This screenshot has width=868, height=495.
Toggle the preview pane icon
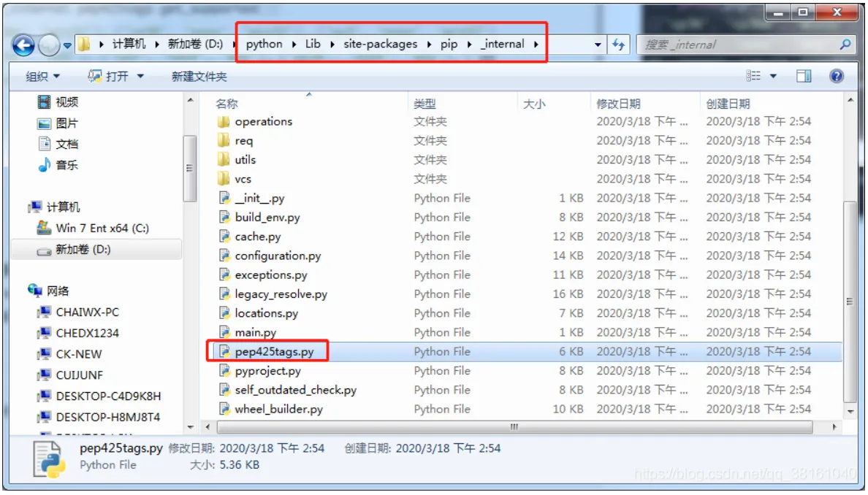coord(804,76)
